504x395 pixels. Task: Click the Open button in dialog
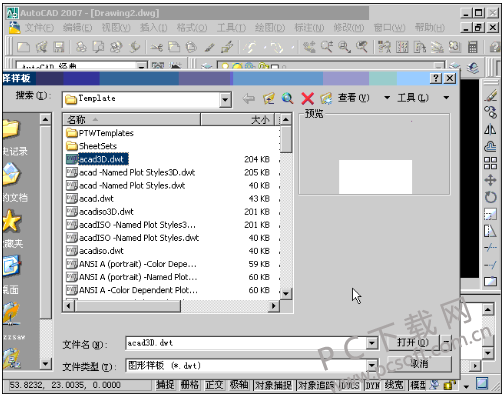point(413,343)
